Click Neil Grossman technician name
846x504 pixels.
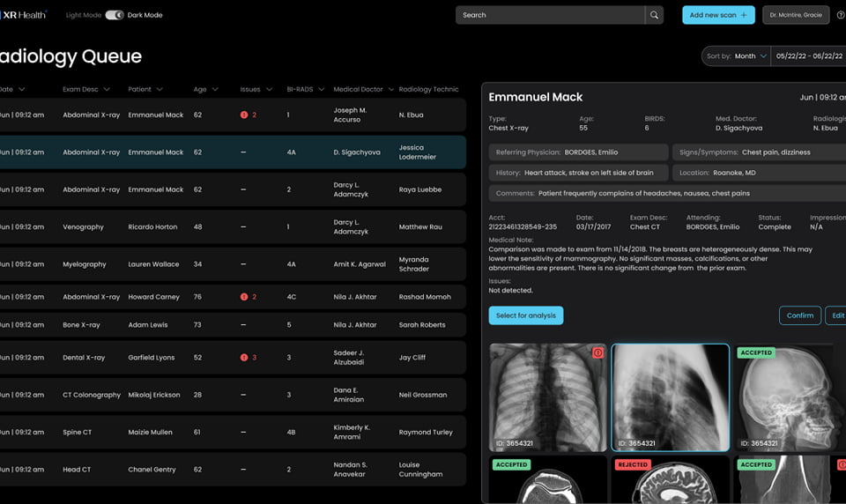(x=422, y=395)
